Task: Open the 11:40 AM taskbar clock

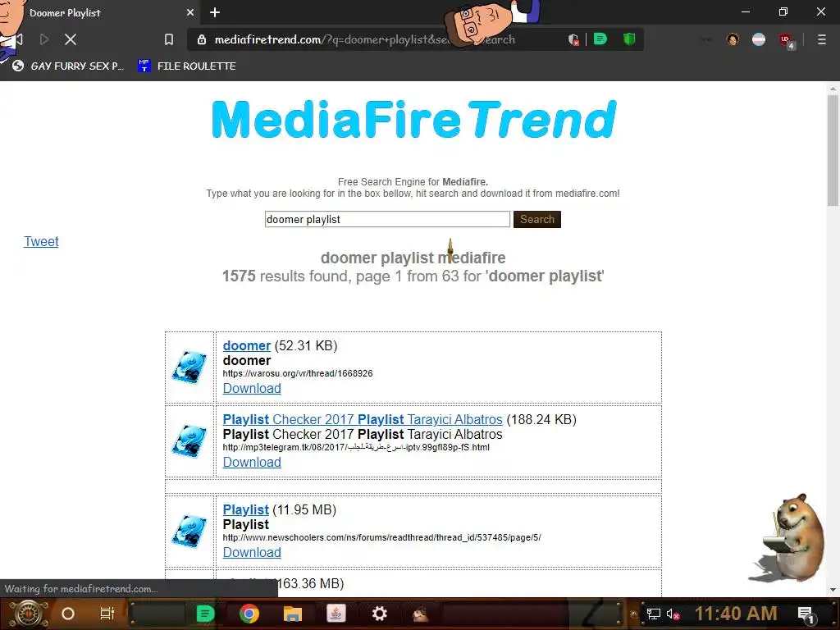Action: (x=736, y=614)
